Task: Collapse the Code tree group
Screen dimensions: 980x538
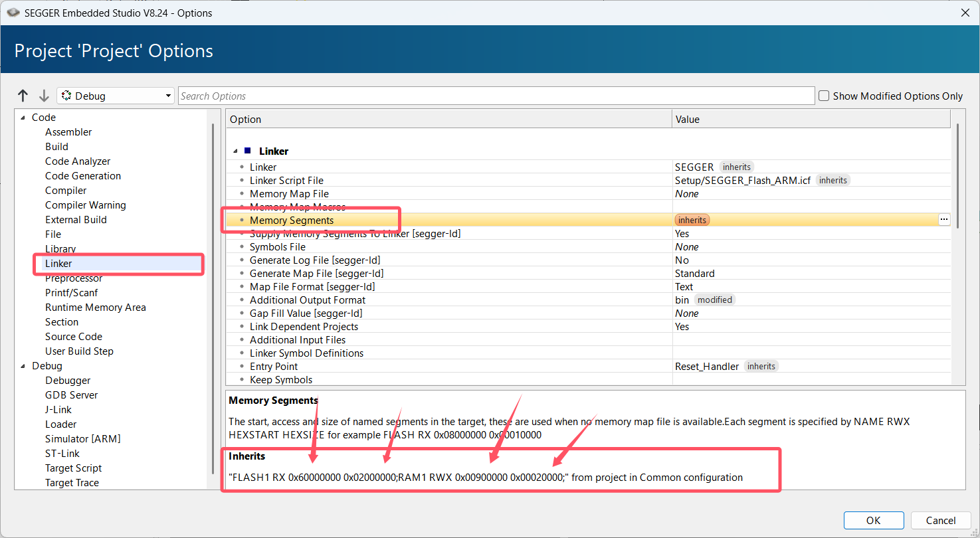Action: pyautogui.click(x=23, y=118)
